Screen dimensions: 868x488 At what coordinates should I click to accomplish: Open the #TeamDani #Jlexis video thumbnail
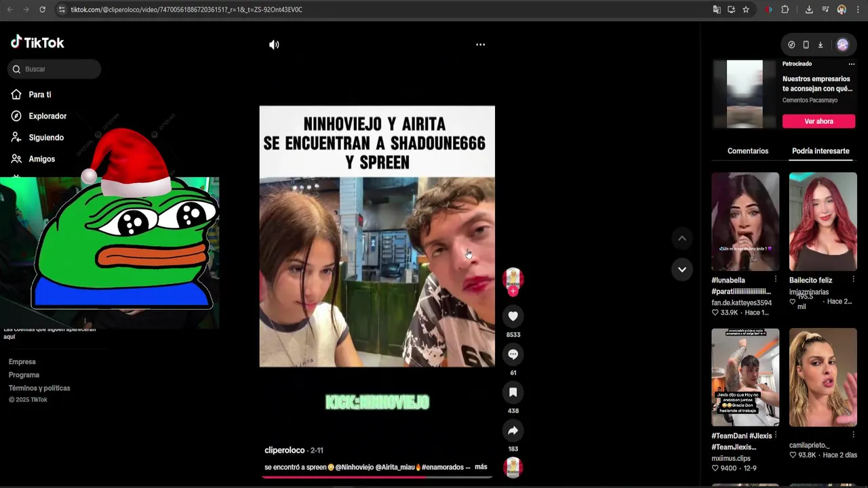(745, 378)
